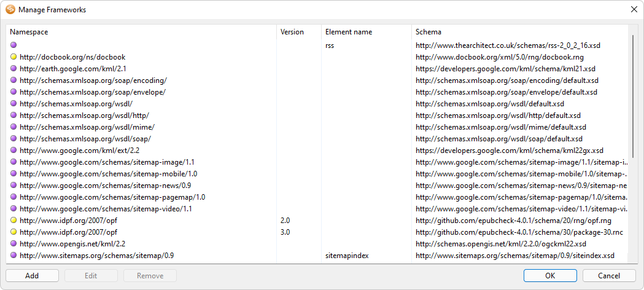Dismiss dialog with Cancel button

click(609, 276)
